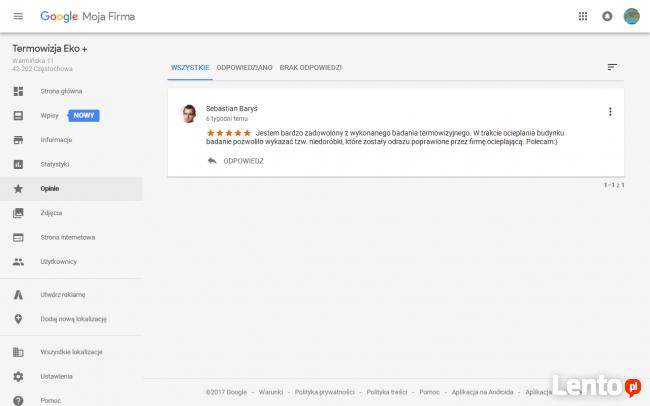Choose Dodaj nową lokalizację
The width and height of the screenshot is (650, 406).
73,319
